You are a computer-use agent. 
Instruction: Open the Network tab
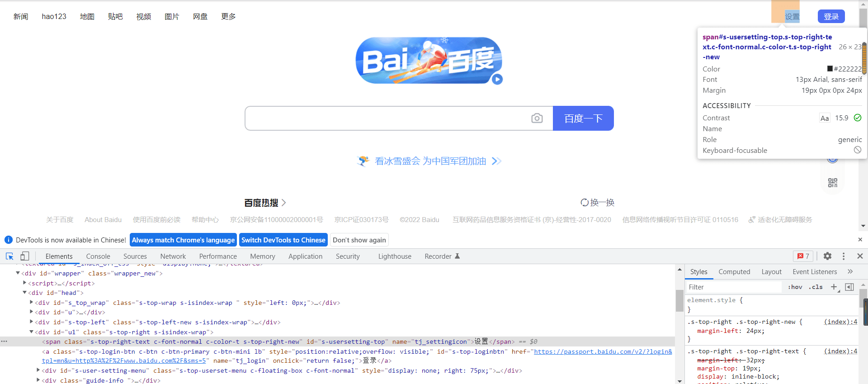point(173,256)
